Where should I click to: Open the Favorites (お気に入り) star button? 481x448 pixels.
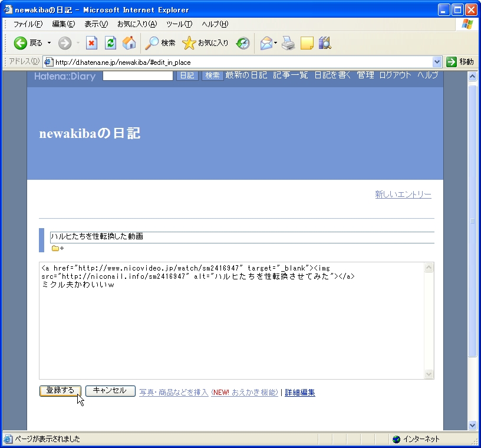click(x=205, y=43)
